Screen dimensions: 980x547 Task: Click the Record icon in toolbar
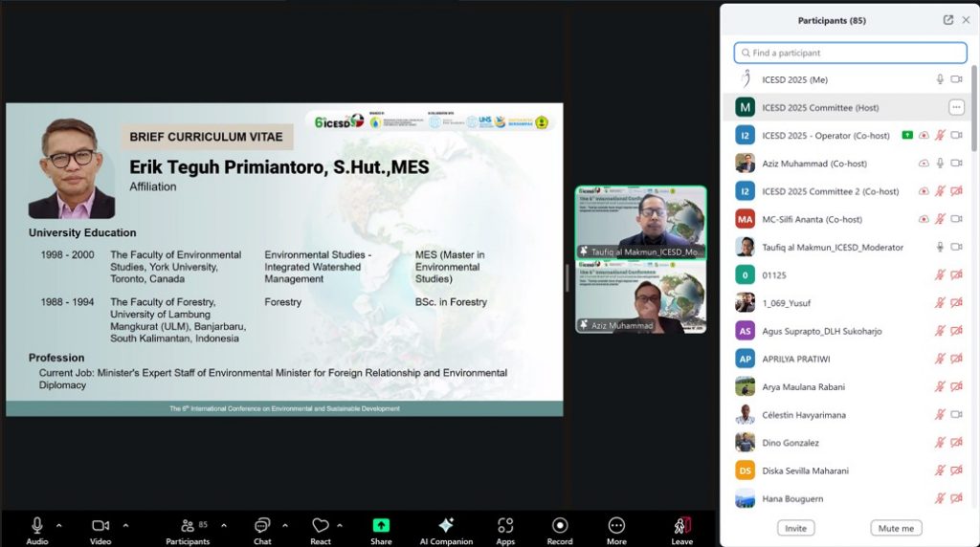(x=560, y=525)
